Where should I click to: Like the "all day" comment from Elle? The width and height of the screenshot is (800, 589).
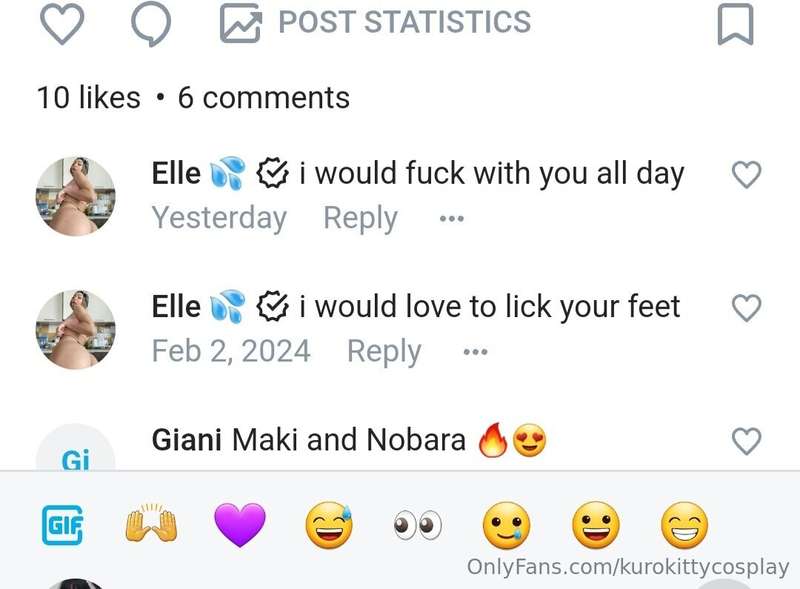pos(746,175)
